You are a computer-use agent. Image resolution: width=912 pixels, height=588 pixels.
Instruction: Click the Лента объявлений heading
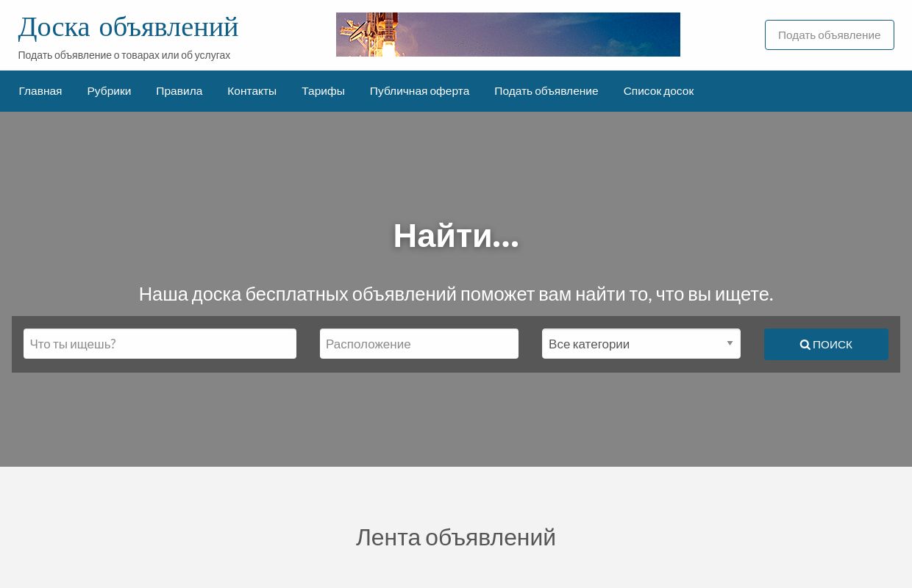click(x=455, y=537)
